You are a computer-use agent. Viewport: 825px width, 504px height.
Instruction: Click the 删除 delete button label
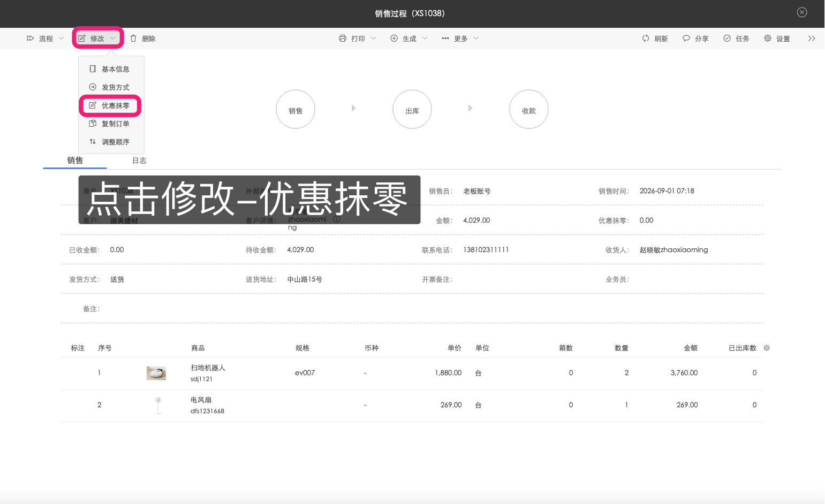149,39
